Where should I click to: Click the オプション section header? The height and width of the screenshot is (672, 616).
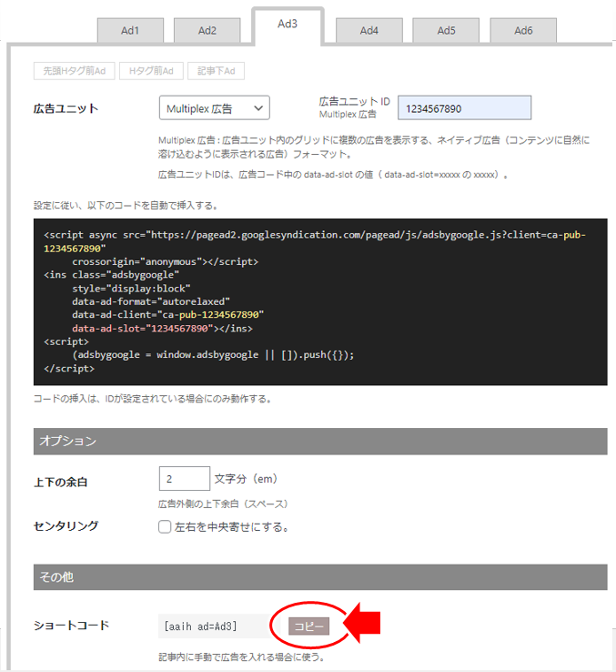[x=320, y=441]
